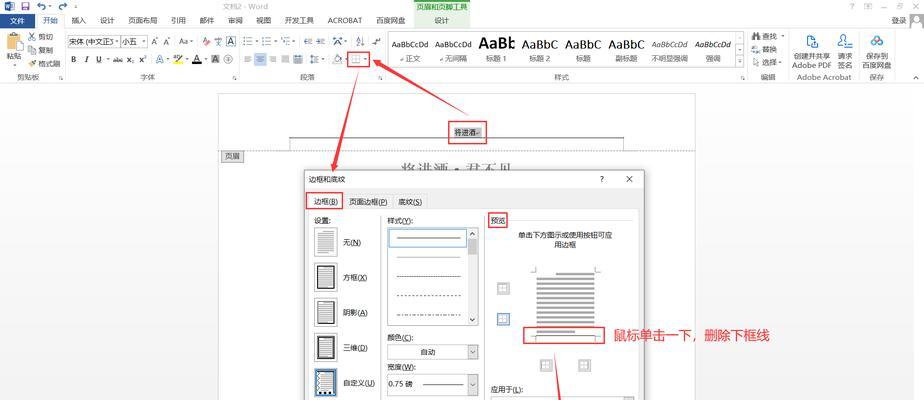Viewport: 924px width, 400px height.
Task: Click the Character Border (A) icon
Action: point(231,41)
